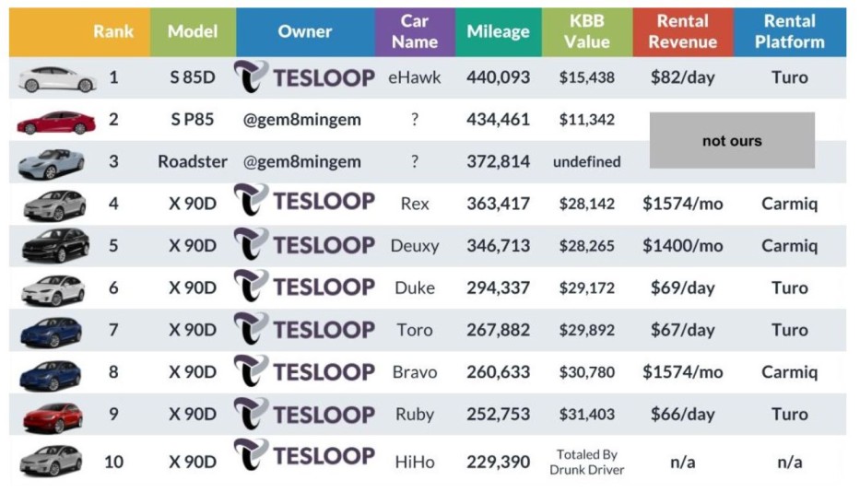
Task: Click the red Model S car image in rank 2
Action: [56, 121]
